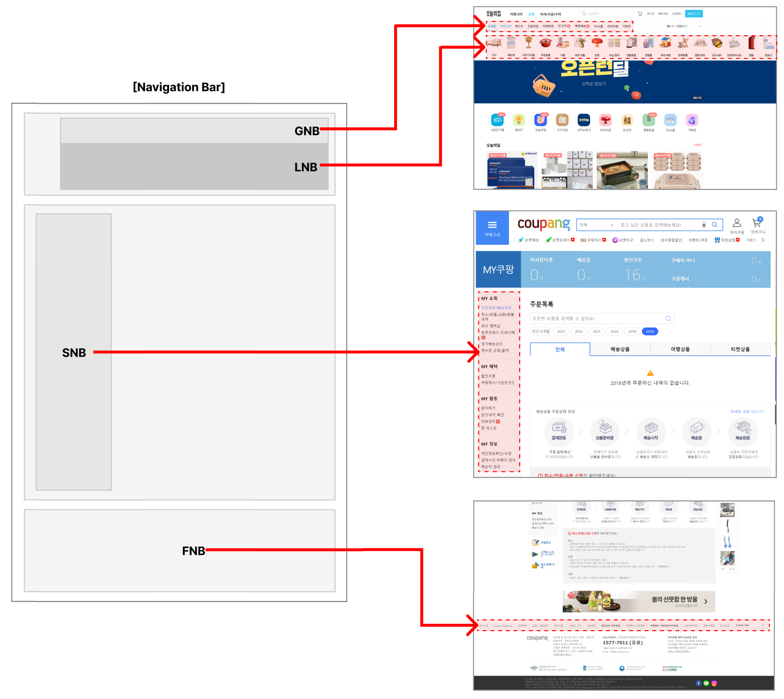Open the orthomol deal product thumbnail
784x699 pixels.
512,170
